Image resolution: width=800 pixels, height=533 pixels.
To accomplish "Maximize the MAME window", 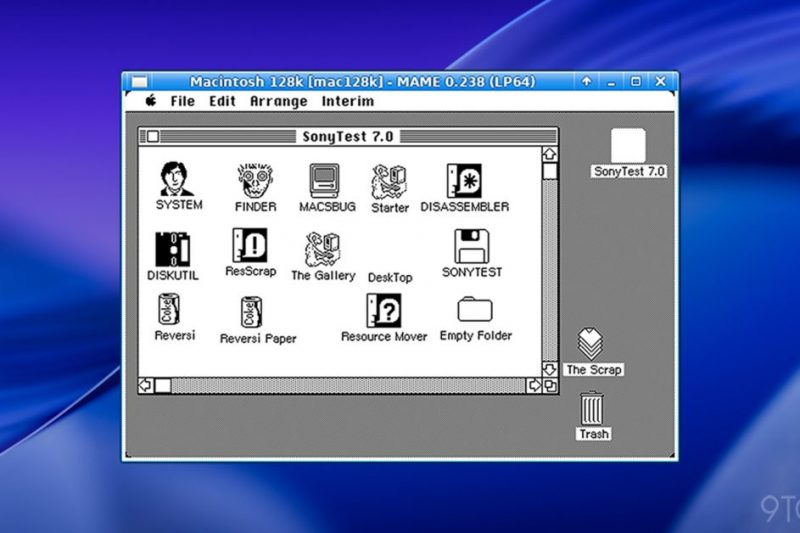I will 636,81.
